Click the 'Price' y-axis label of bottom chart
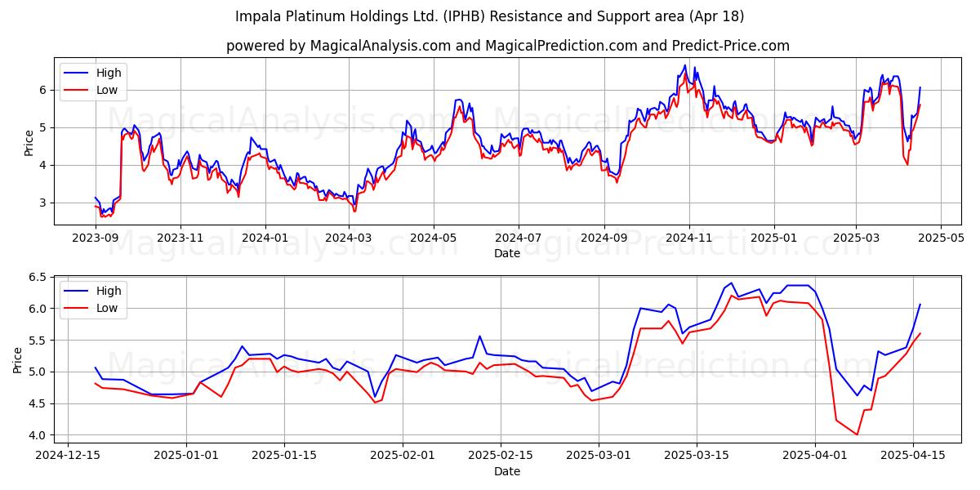 pos(18,359)
